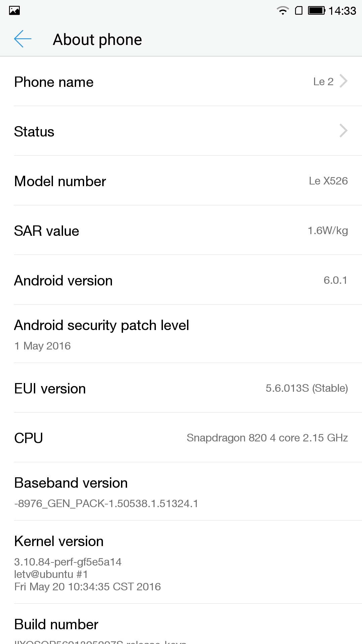The width and height of the screenshot is (362, 644).
Task: Tap the back arrow icon
Action: [x=23, y=39]
